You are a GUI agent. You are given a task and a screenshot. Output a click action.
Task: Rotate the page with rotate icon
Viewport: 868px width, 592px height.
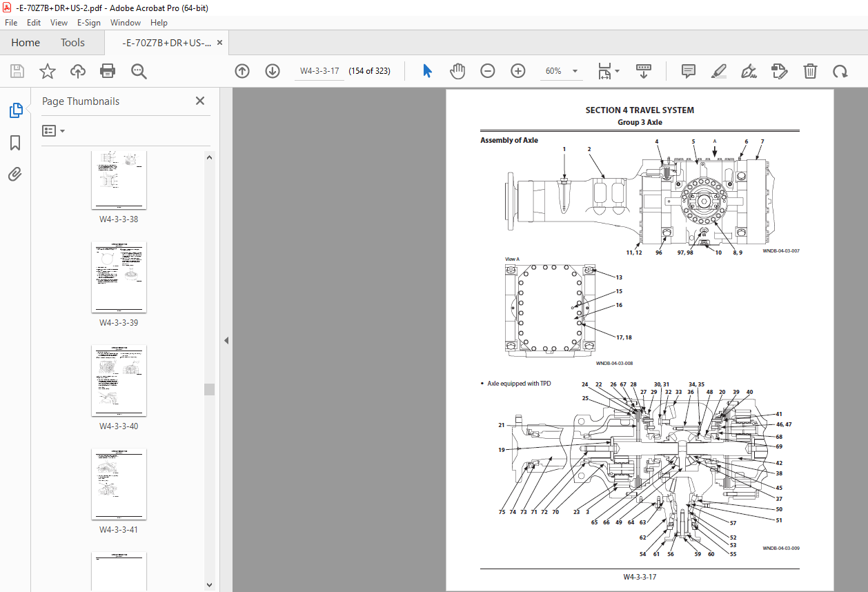tap(840, 71)
